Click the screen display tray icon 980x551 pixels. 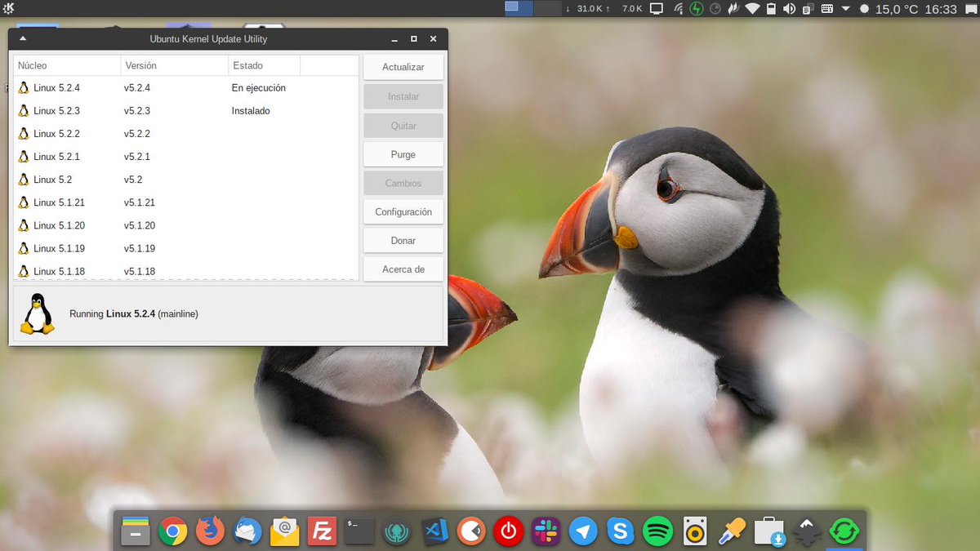pos(657,9)
